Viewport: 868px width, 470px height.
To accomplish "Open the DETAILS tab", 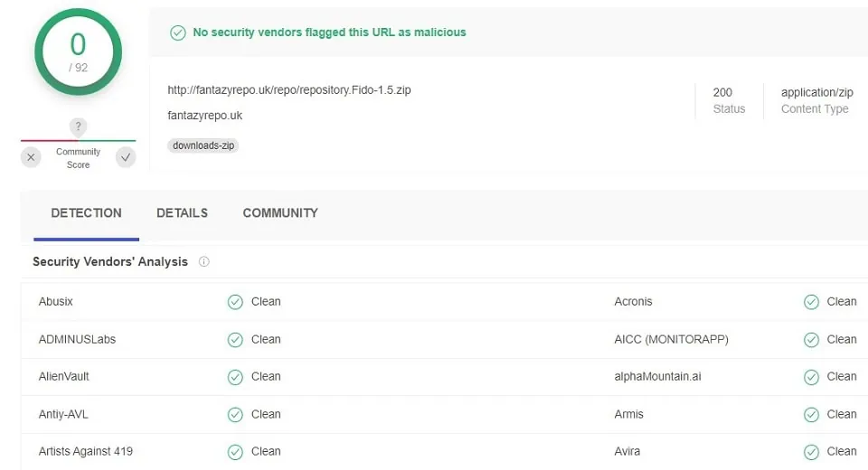I will tap(182, 213).
